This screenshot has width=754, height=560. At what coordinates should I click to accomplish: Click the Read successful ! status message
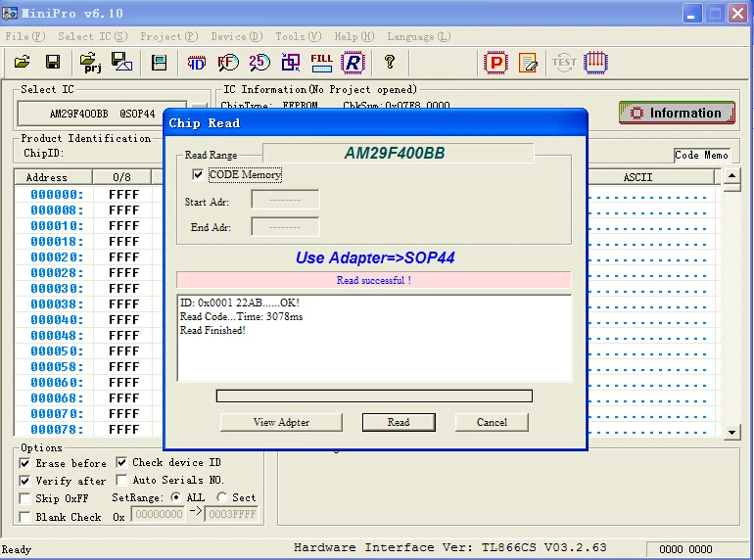click(x=374, y=280)
